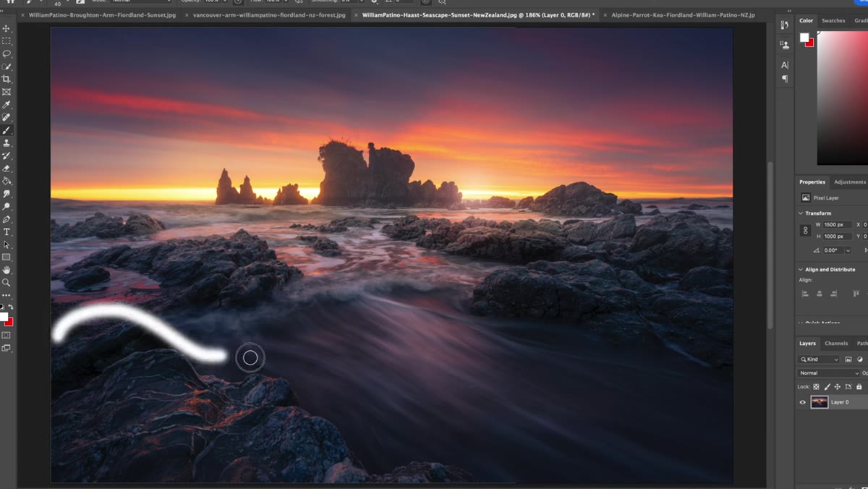This screenshot has width=868, height=489.
Task: Select the Zoom tool
Action: tap(7, 283)
